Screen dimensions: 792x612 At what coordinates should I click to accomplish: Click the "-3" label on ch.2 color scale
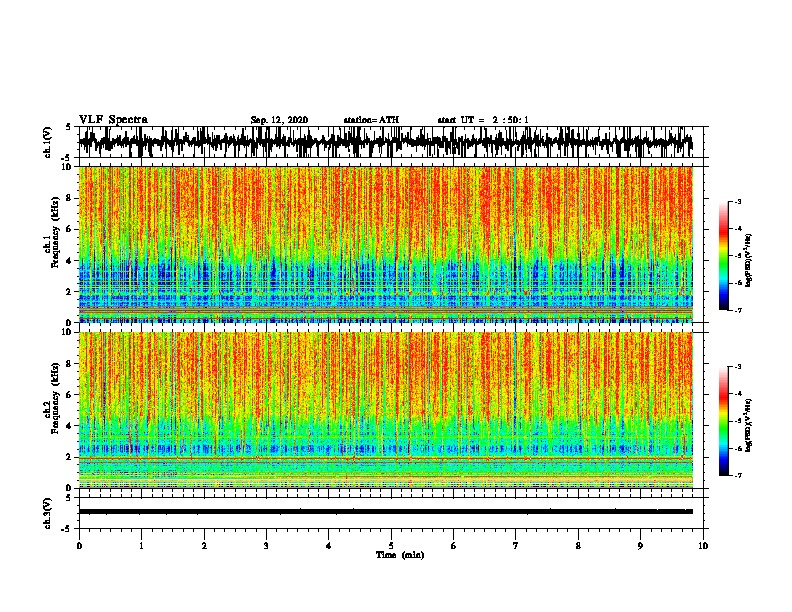tap(738, 367)
